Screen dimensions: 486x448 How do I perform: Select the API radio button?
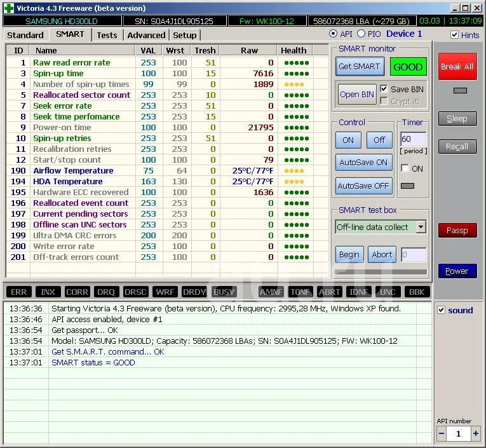(x=333, y=34)
